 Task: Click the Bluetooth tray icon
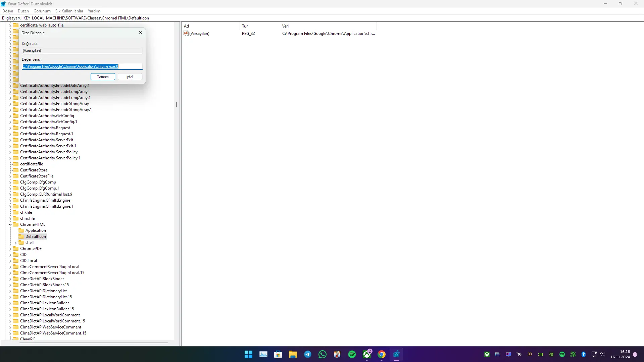point(583,354)
